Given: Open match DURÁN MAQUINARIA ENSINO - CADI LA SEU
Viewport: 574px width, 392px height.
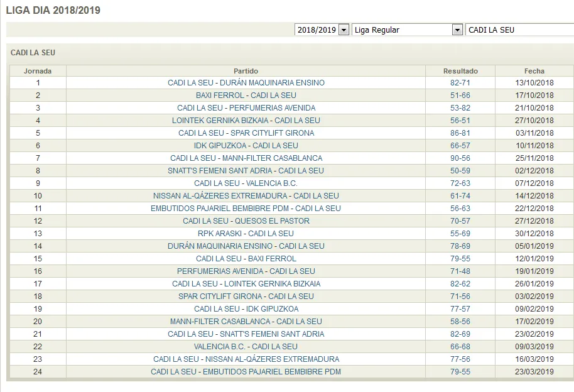Looking at the screenshot, I should 246,246.
